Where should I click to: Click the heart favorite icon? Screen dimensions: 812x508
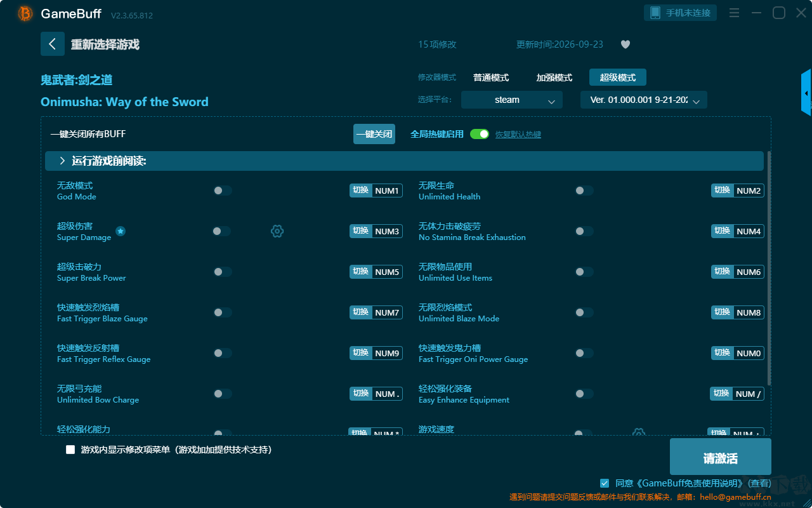tap(625, 44)
